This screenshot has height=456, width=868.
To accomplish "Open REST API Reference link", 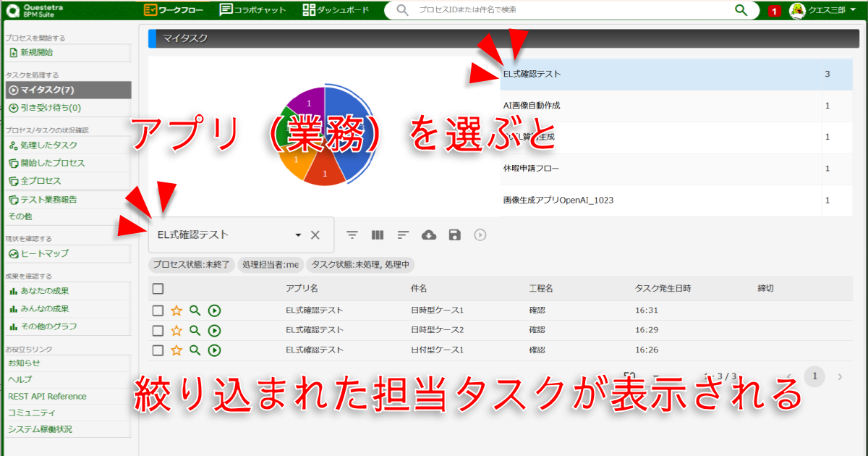I will 47,396.
